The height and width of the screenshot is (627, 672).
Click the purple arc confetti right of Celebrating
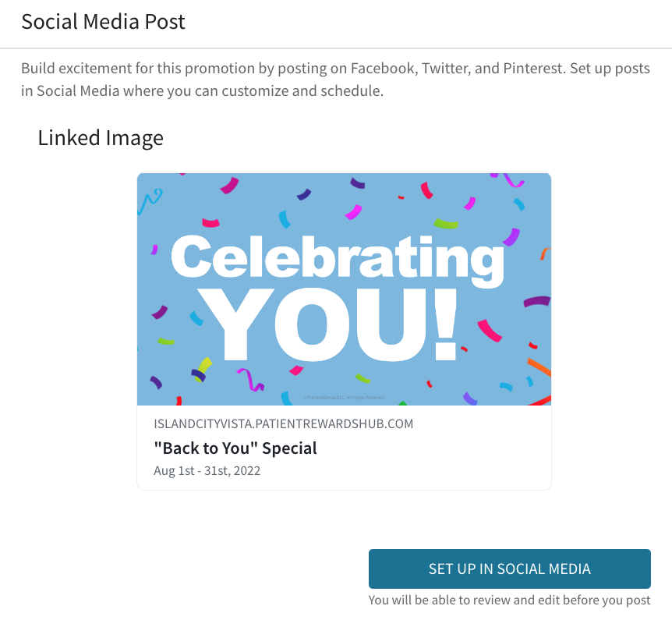(511, 237)
